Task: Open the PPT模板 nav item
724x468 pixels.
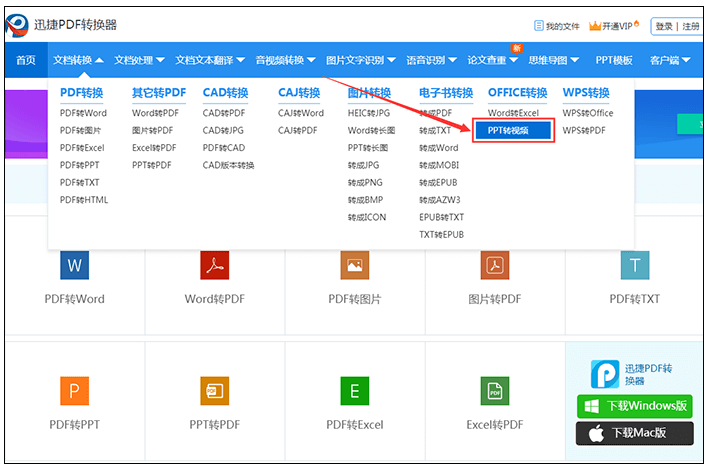Action: [614, 60]
